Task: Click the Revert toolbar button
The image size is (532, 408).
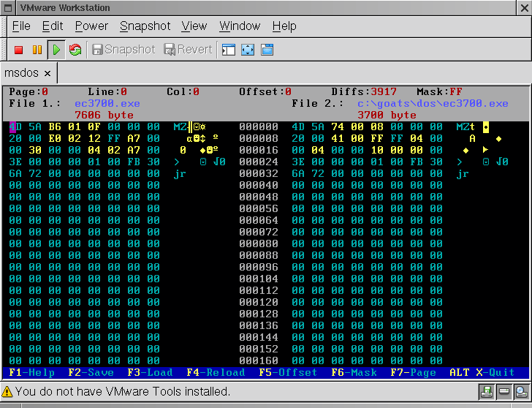Action: [x=188, y=50]
